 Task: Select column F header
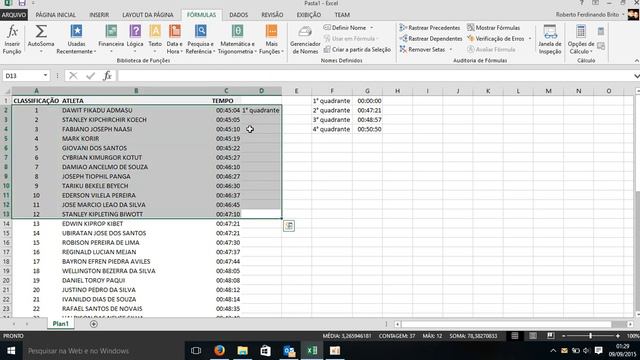[332, 91]
